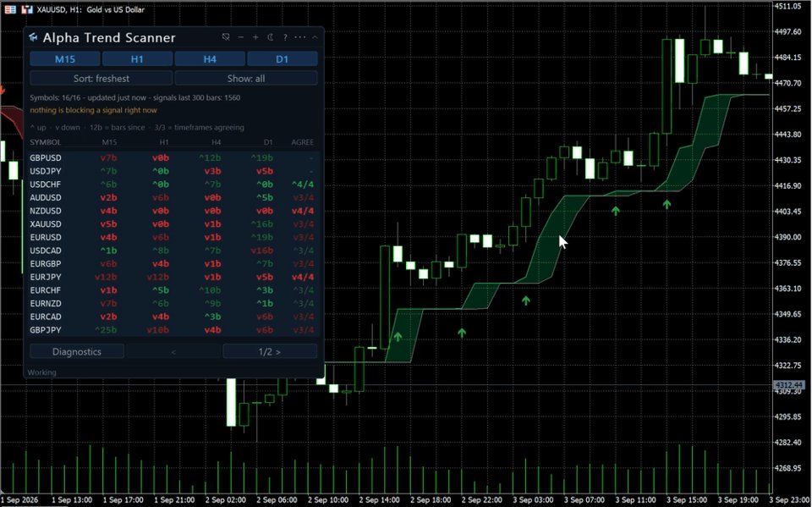Viewport: 812px width, 507px height.
Task: Click the previous page < button
Action: 173,351
